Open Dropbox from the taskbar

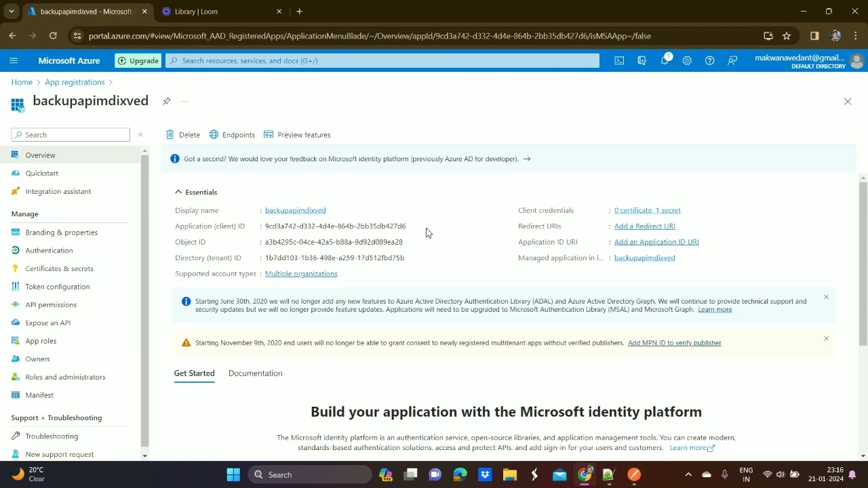click(485, 474)
